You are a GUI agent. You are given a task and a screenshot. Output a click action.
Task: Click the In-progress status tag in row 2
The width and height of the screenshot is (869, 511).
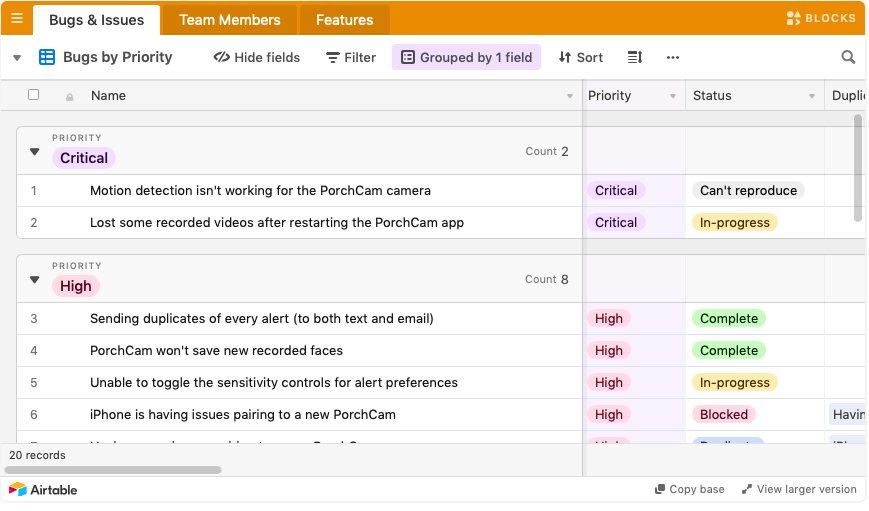point(734,222)
